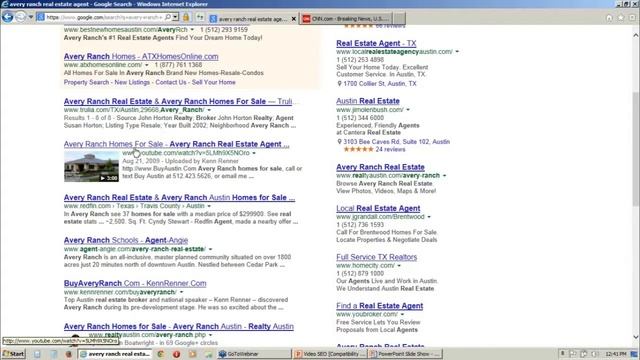Open the Real Estate Agent - TX ad

[376, 43]
